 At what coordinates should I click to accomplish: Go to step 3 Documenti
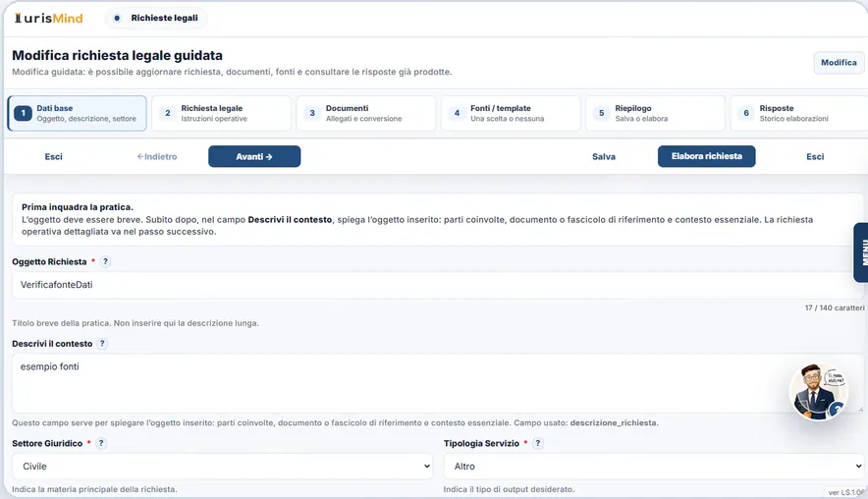tap(366, 113)
